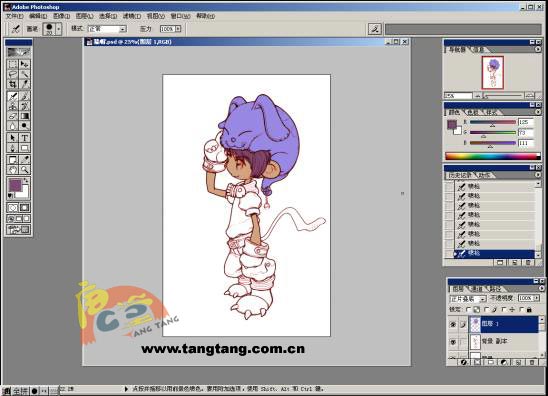Delete current state in History panel
The width and height of the screenshot is (548, 396).
528,262
